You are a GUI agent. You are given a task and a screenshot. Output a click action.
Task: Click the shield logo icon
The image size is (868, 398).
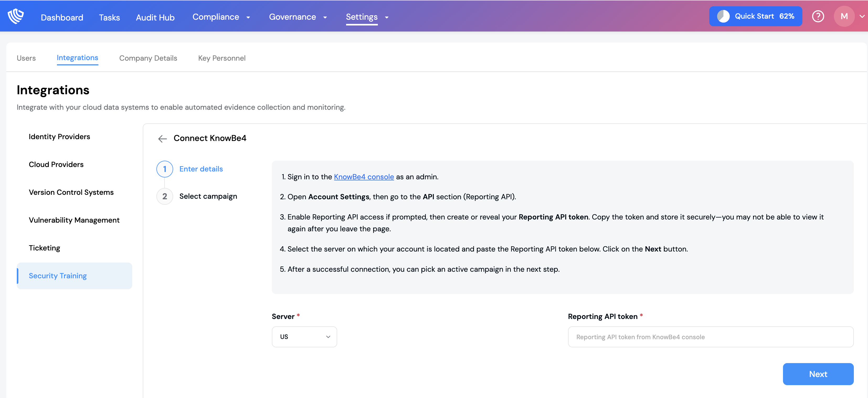[15, 16]
